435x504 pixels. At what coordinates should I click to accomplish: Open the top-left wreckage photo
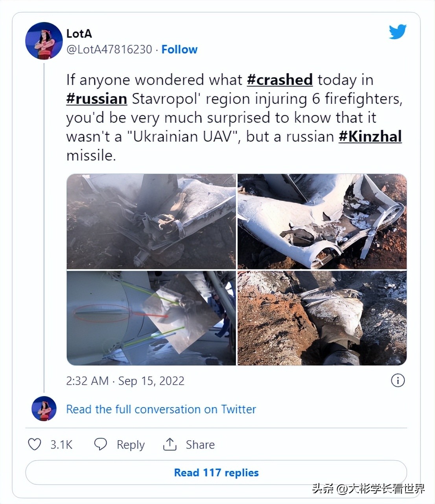pyautogui.click(x=151, y=221)
